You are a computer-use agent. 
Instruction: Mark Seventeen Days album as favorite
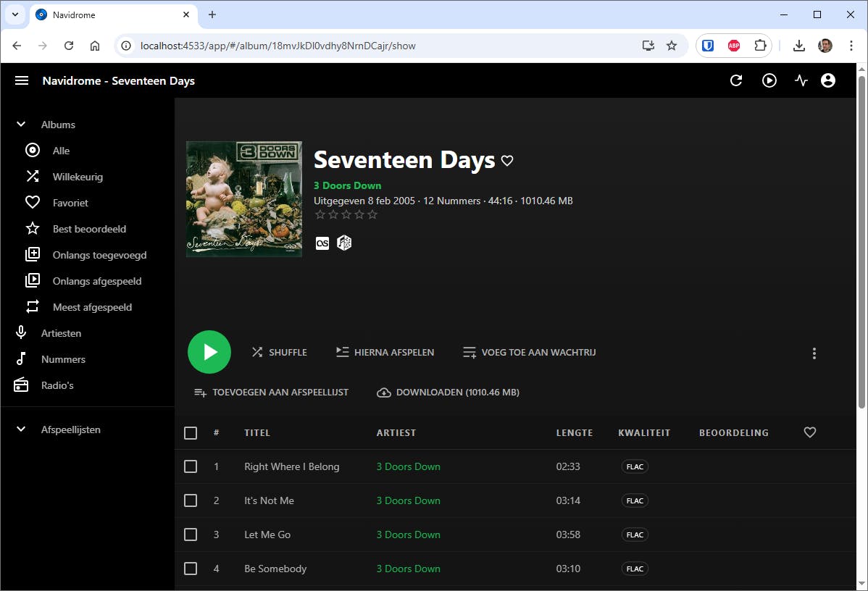(x=507, y=161)
